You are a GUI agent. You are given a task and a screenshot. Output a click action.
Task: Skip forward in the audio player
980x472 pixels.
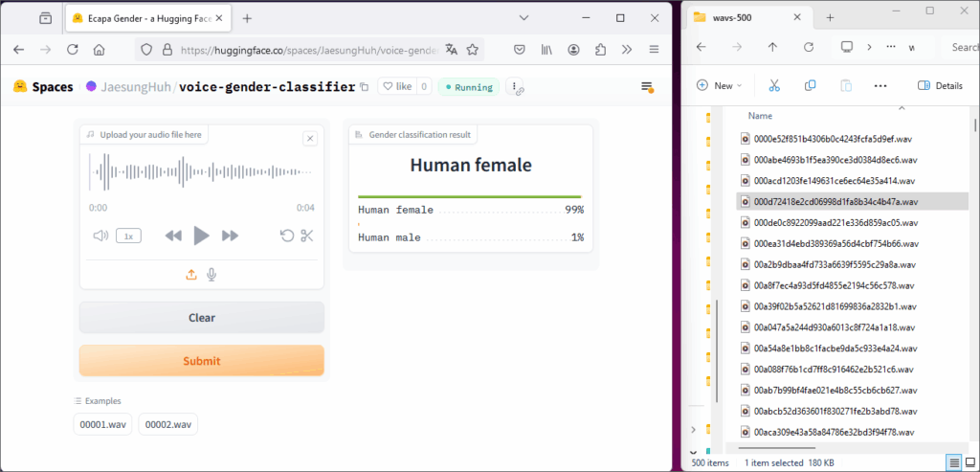pos(230,236)
